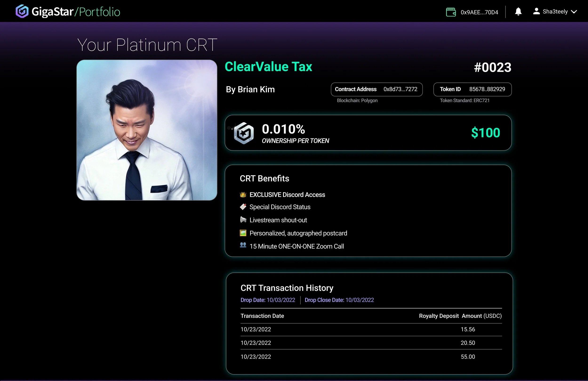The width and height of the screenshot is (588, 381).
Task: Open the Portfolio section in the header
Action: click(x=100, y=12)
